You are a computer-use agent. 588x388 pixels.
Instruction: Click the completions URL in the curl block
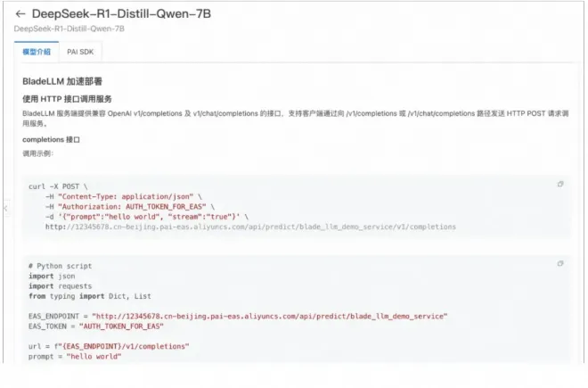click(x=250, y=227)
